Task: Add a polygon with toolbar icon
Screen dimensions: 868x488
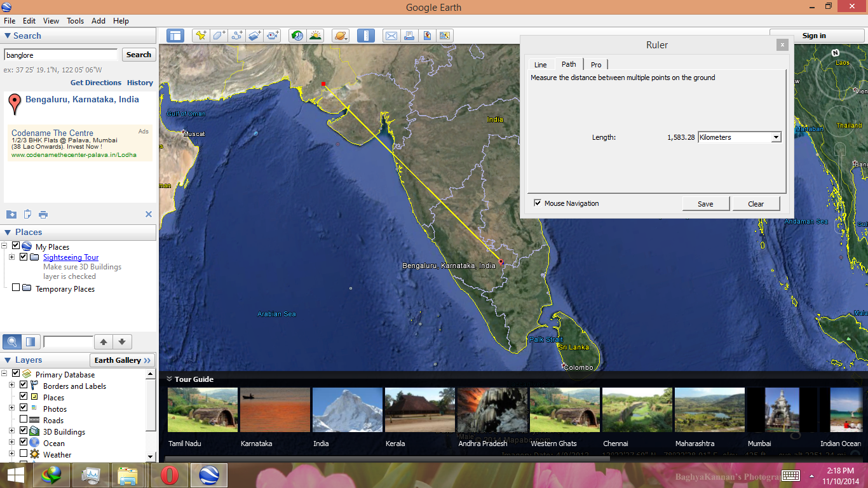Action: [x=219, y=36]
